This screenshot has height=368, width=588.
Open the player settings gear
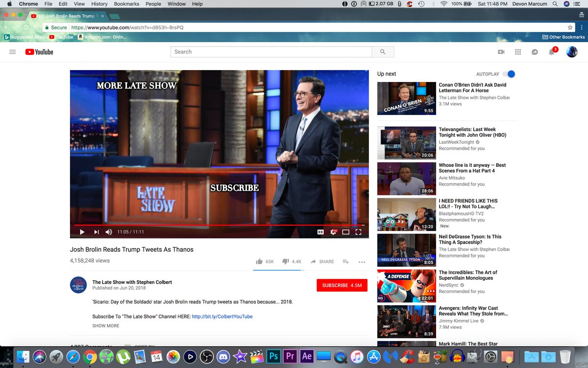[x=334, y=232]
